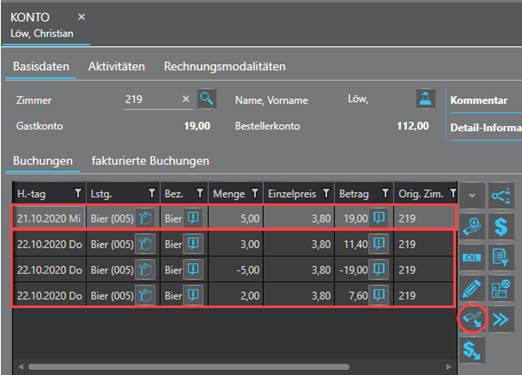The height and width of the screenshot is (375, 522).
Task: Click cube icon in the row with Menge 2,00
Action: (x=145, y=295)
